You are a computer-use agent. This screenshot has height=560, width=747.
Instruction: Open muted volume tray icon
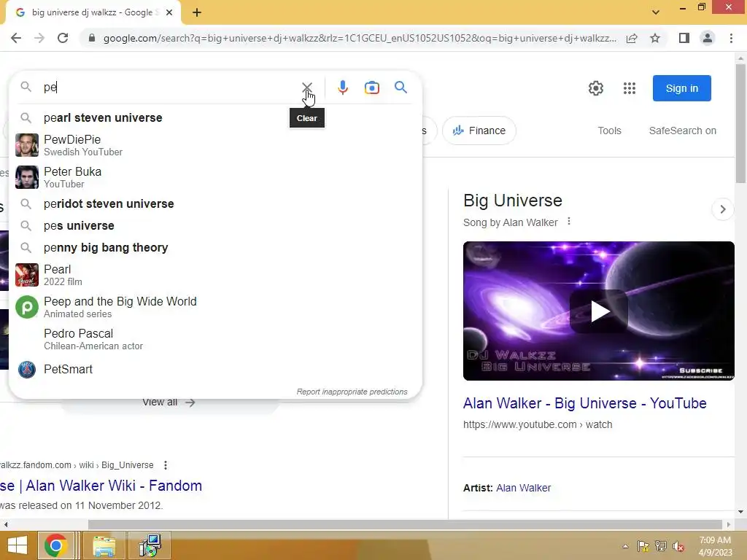pyautogui.click(x=678, y=546)
